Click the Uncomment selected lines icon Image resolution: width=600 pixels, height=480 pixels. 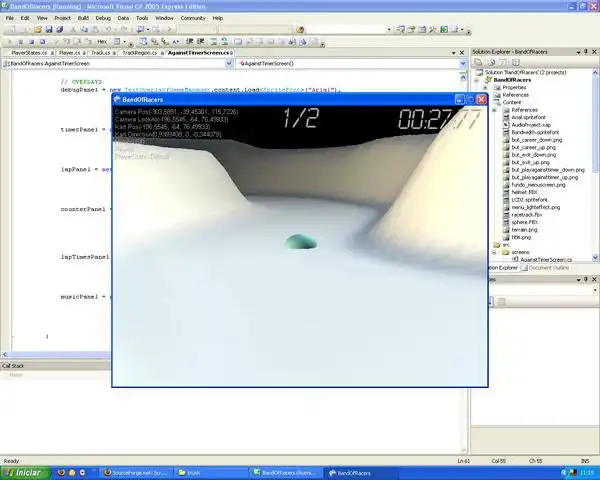224,41
